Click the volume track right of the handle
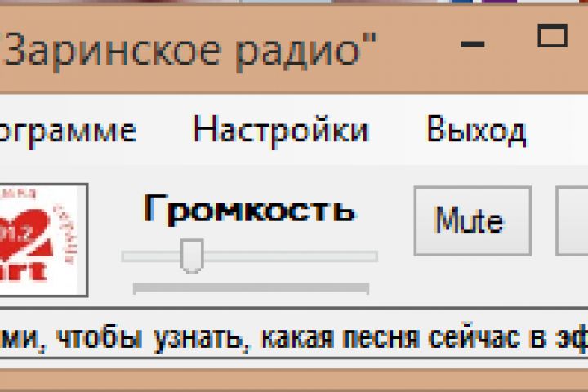 pos(291,256)
